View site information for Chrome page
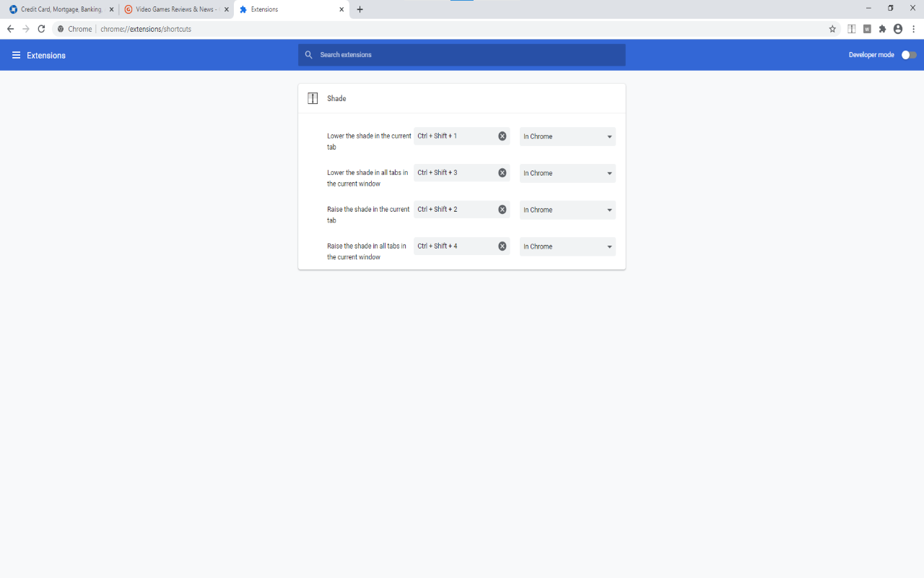 (61, 29)
